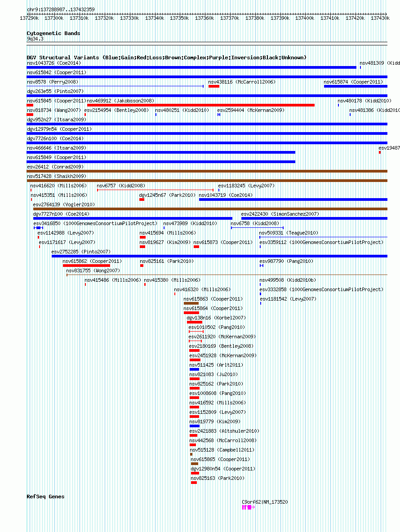Open variant nsv6757 (Kidd2008)
400x532 pixels.
coord(121,186)
